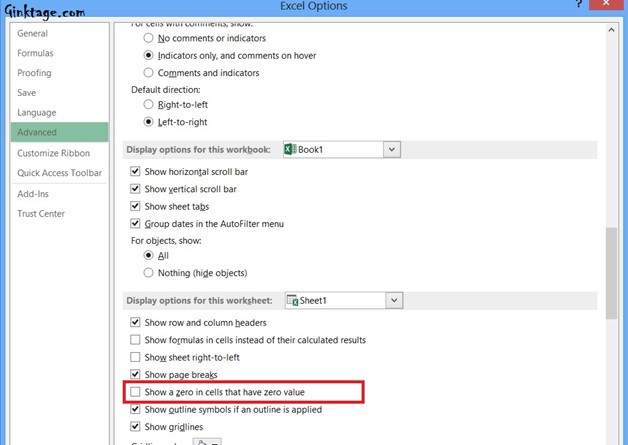Viewport: 628px width, 445px height.
Task: Click the Excel workbook icon beside Book1
Action: 290,149
